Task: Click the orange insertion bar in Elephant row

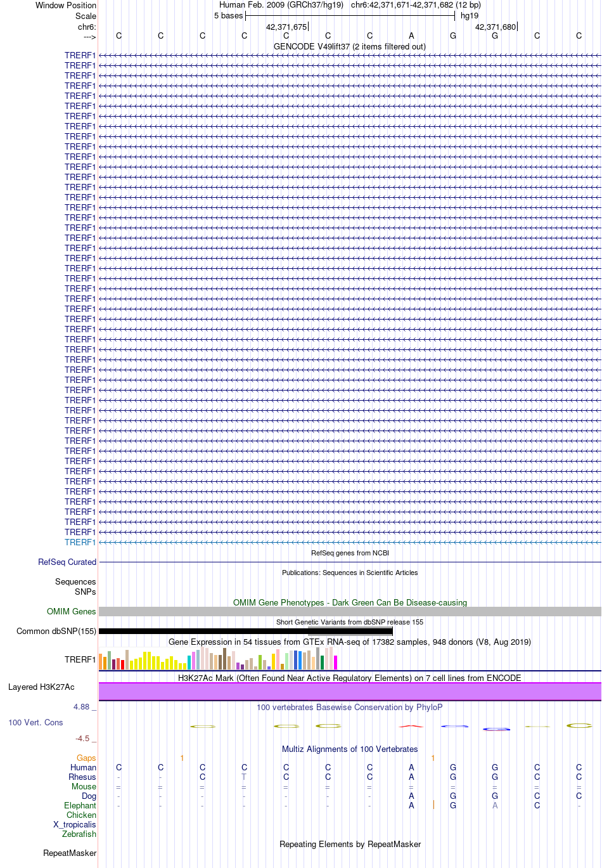Action: (433, 805)
